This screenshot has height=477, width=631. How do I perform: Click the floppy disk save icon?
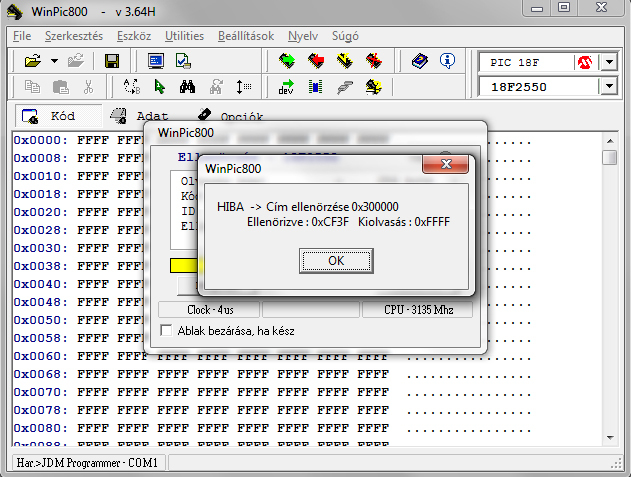(112, 61)
